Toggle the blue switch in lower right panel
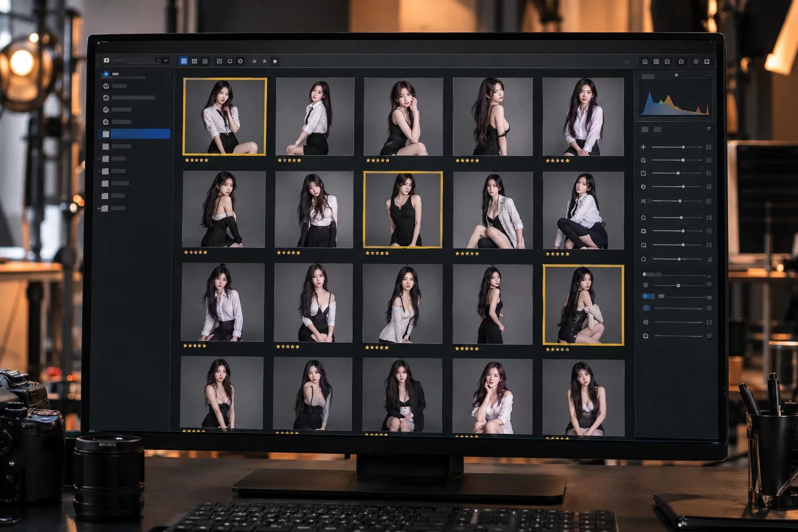Screen dimensions: 798x532 648,296
